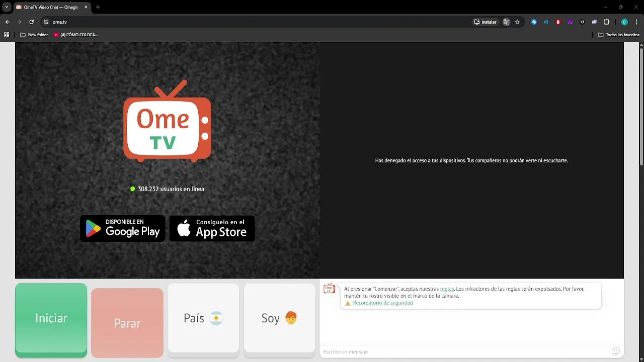Viewport: 644px width, 362px height.
Task: Open the Chrome profile avatar
Action: pyautogui.click(x=624, y=22)
